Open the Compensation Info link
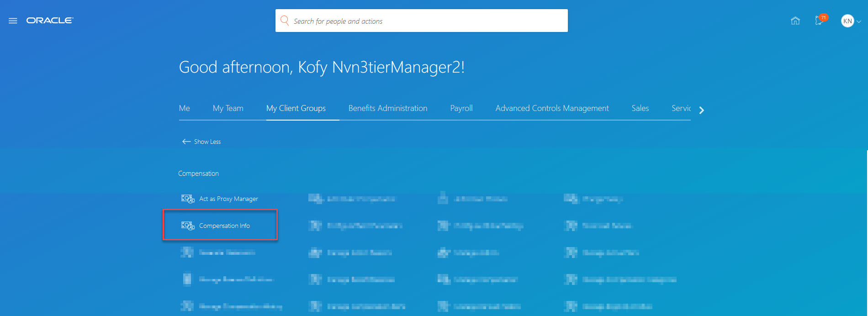The height and width of the screenshot is (316, 868). click(x=224, y=226)
